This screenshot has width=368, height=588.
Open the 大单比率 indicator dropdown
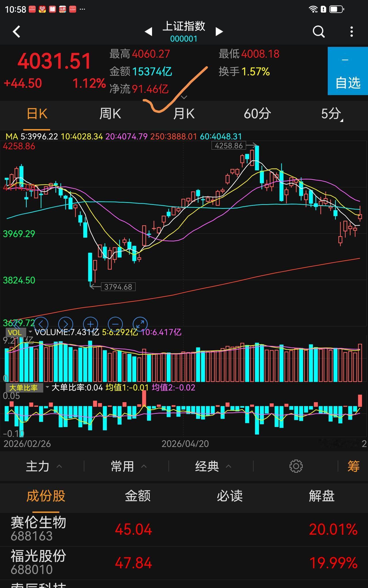28,388
